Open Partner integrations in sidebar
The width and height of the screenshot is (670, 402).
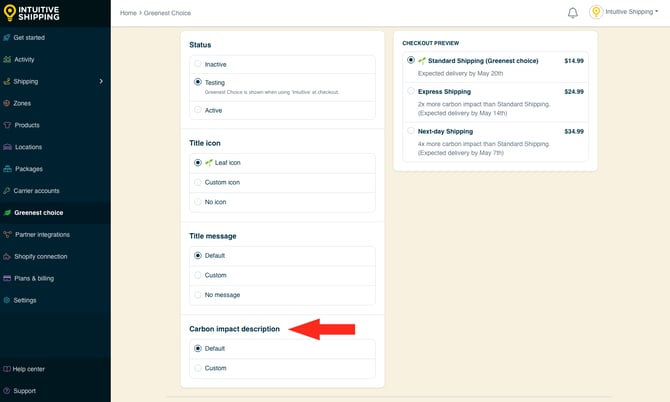click(x=41, y=234)
